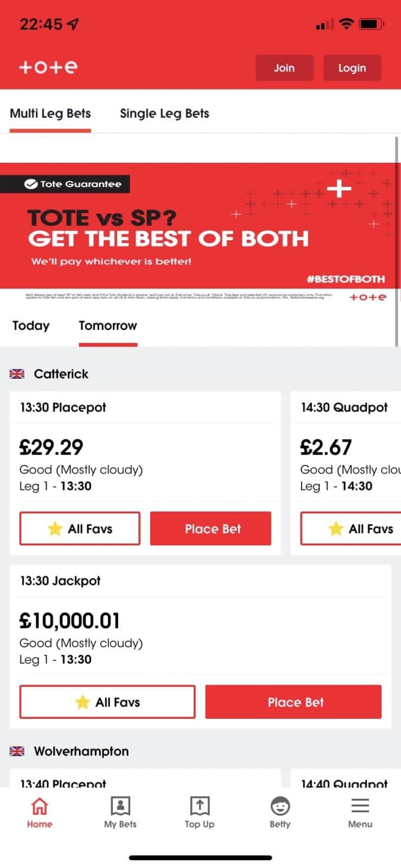The height and width of the screenshot is (868, 401).
Task: Tap star icon on Jackpot All Favs
Action: 82,702
